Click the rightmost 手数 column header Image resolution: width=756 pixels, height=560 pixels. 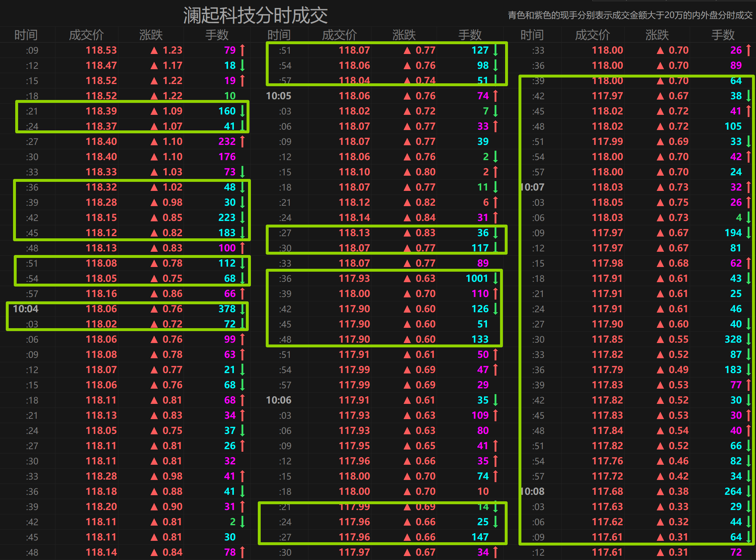pyautogui.click(x=723, y=35)
